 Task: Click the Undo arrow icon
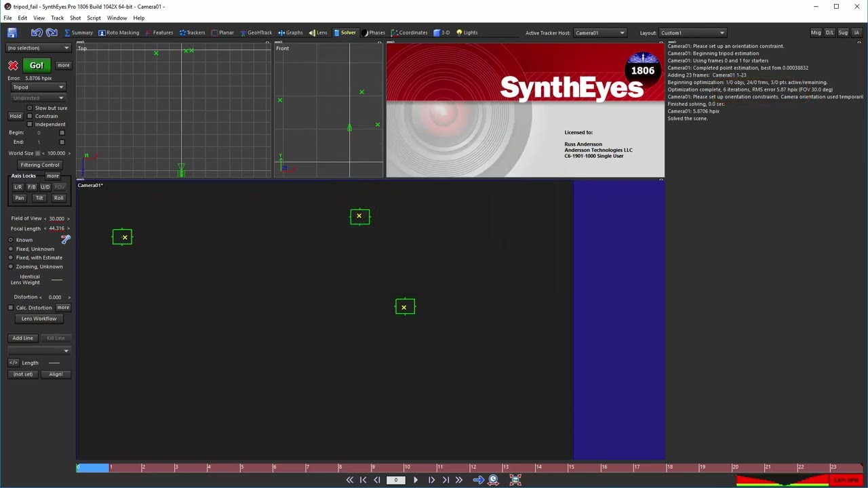click(x=37, y=33)
